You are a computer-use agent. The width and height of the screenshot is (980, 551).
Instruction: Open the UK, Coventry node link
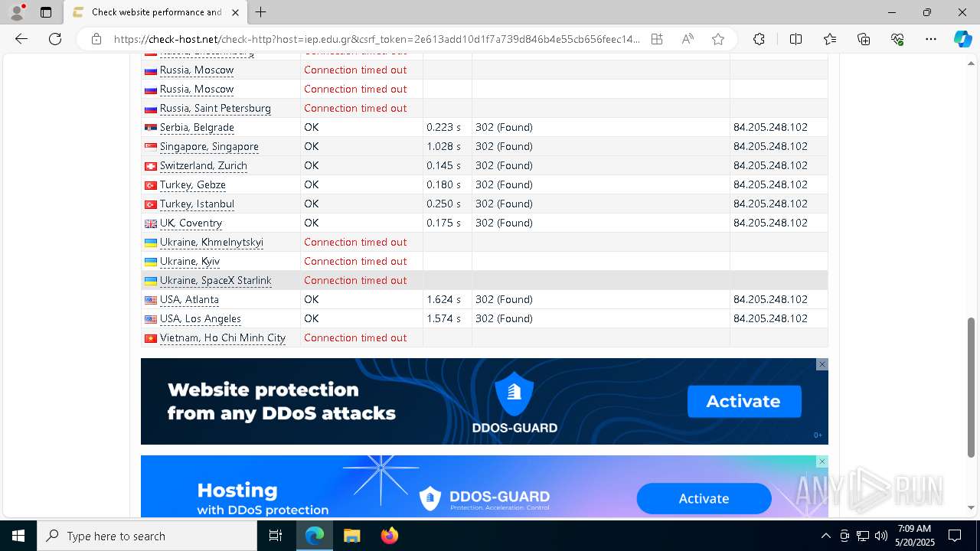[x=191, y=223]
